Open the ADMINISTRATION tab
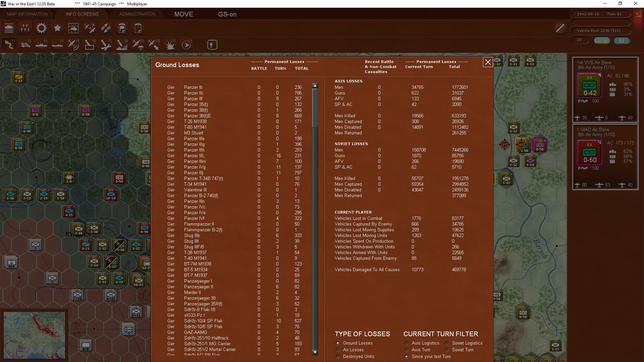This screenshot has width=644, height=362. [137, 14]
